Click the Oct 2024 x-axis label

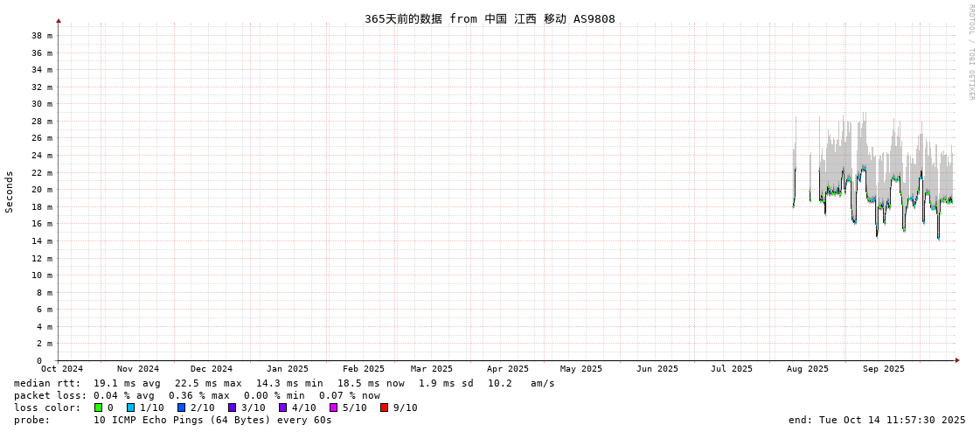(x=62, y=369)
